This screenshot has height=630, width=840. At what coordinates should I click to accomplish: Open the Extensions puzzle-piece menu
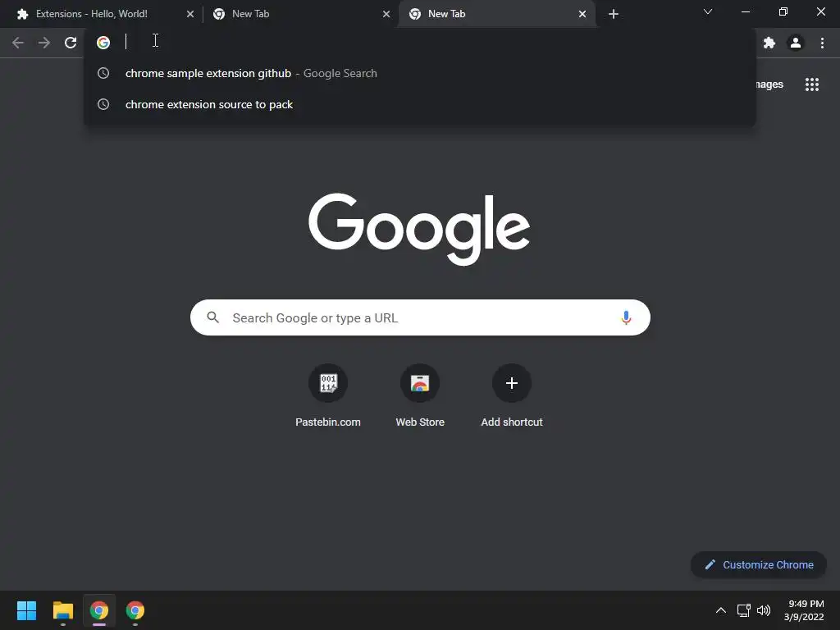point(769,43)
